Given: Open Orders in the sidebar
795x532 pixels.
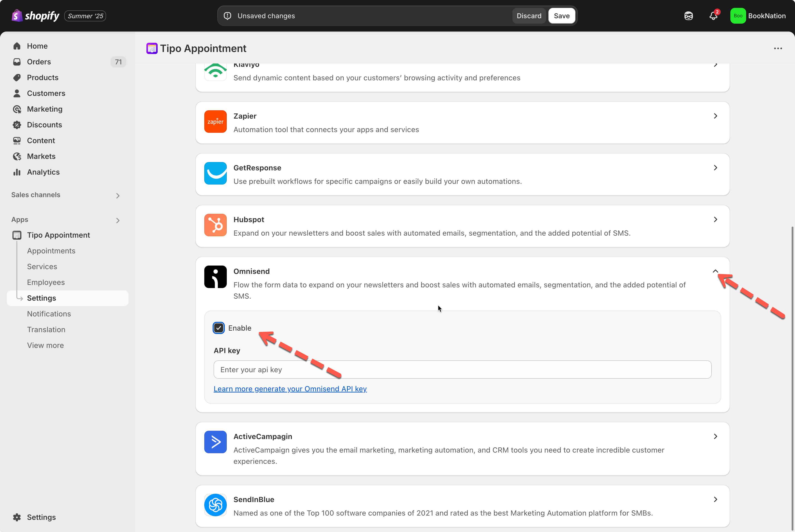Looking at the screenshot, I should coord(39,62).
